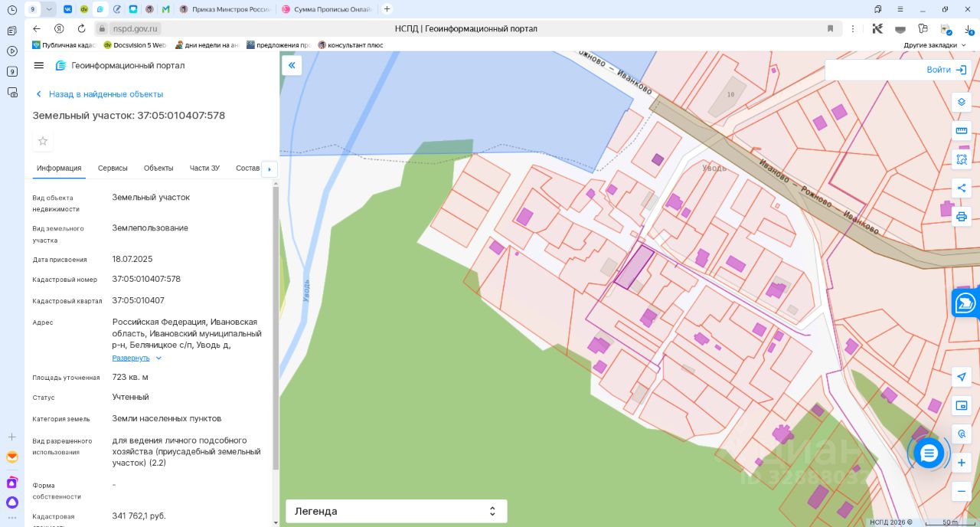Expand the full address with Развернуть
Screen dimensions: 980x527
click(x=131, y=358)
